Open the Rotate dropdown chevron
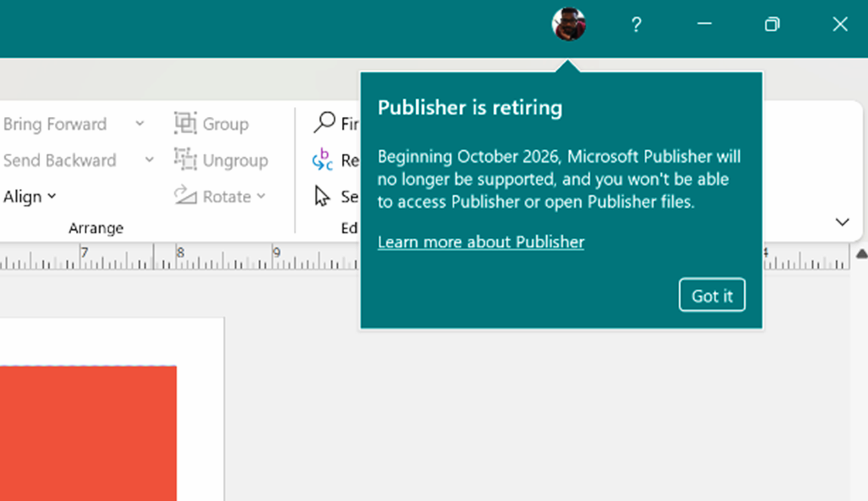The height and width of the screenshot is (501, 868). coord(261,197)
